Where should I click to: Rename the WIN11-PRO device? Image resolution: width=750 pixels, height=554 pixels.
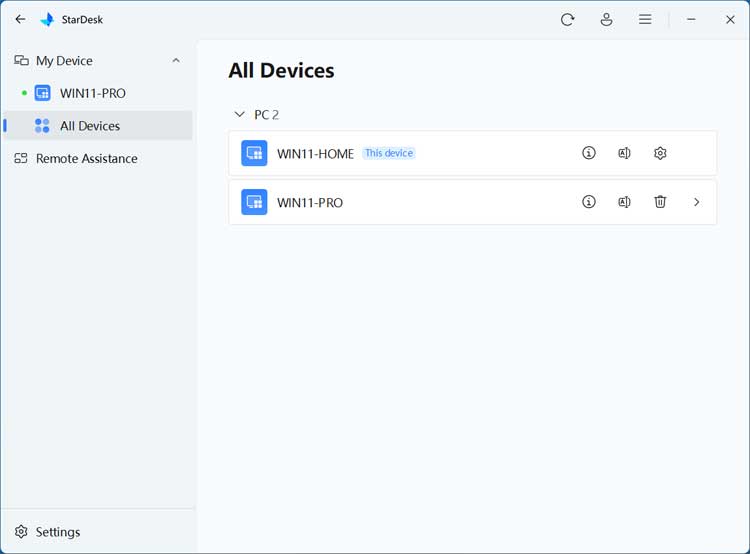click(x=624, y=202)
